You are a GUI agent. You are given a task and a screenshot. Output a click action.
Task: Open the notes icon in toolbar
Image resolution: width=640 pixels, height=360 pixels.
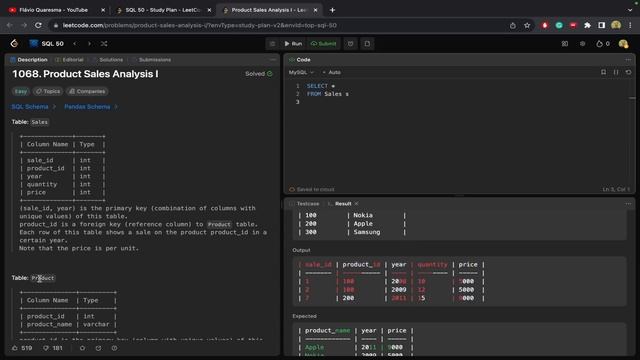click(367, 43)
